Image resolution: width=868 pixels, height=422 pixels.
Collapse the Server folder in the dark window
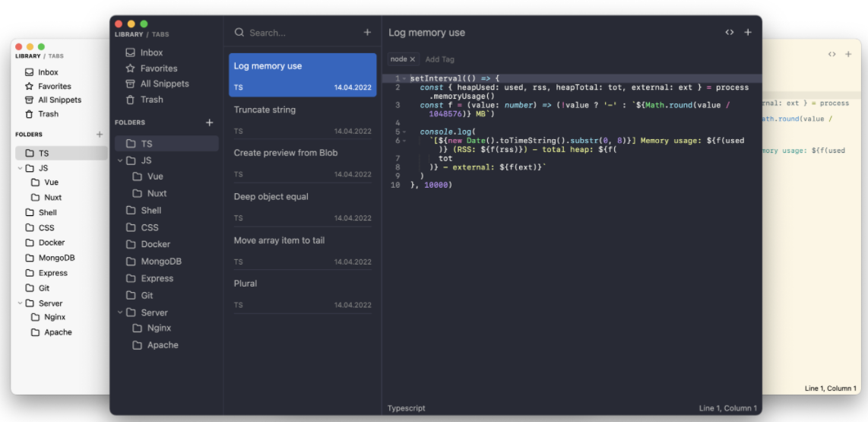click(120, 313)
